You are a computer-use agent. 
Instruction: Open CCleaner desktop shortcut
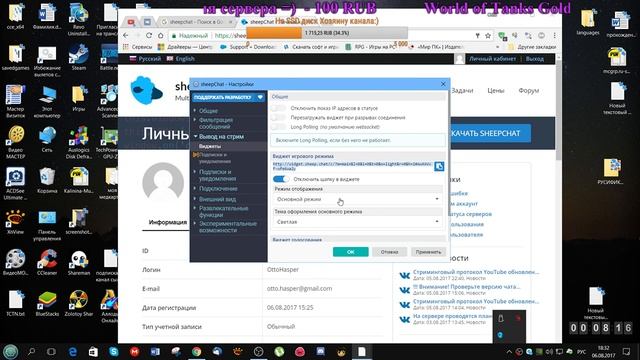[x=47, y=262]
